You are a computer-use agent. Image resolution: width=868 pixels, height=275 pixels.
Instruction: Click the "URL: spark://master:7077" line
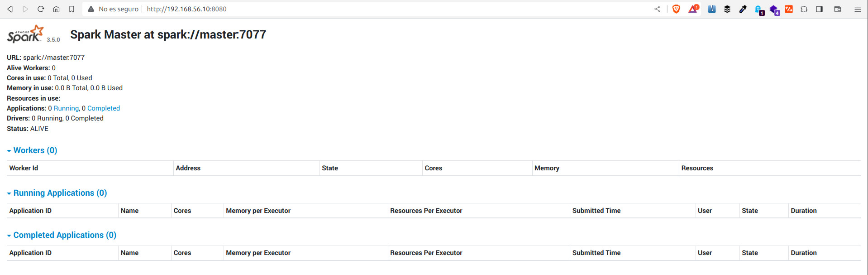[x=46, y=58]
